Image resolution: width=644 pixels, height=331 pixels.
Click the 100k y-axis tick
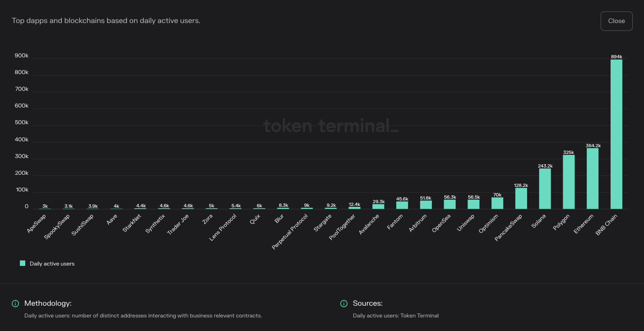click(x=22, y=190)
